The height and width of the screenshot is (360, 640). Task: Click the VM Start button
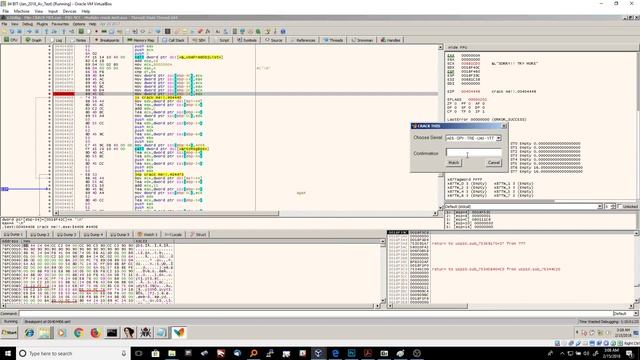(9, 333)
